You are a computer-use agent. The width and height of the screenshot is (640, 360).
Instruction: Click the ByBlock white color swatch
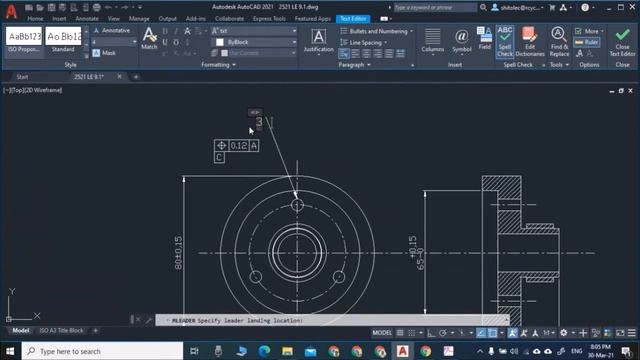(220, 42)
